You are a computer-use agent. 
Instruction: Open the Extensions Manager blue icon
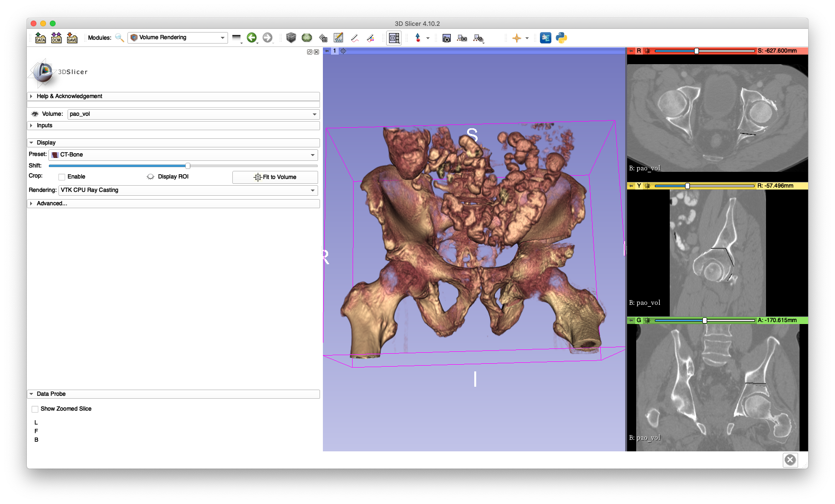click(546, 38)
